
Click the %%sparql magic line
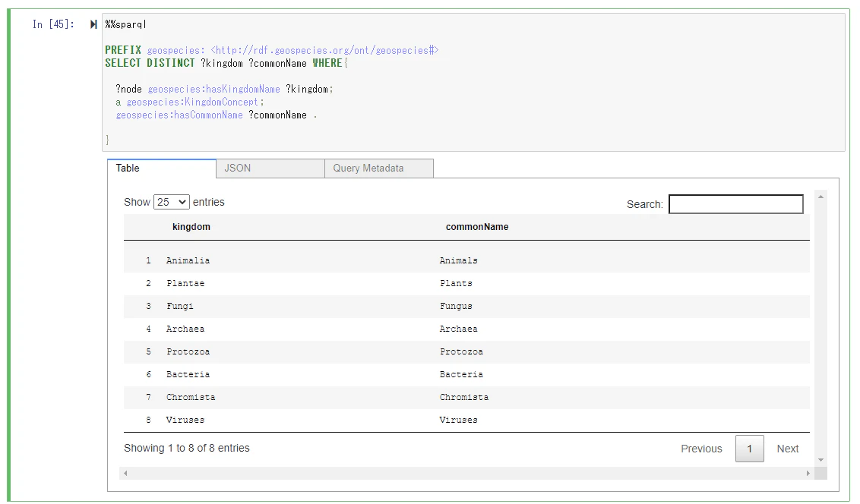125,24
